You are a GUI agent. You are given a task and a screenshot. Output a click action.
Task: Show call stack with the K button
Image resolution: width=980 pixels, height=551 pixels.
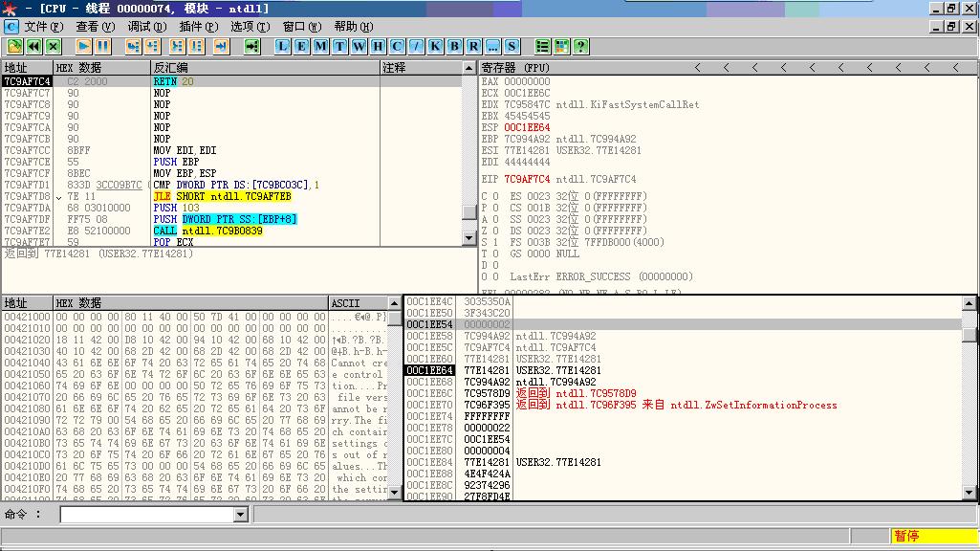(435, 46)
